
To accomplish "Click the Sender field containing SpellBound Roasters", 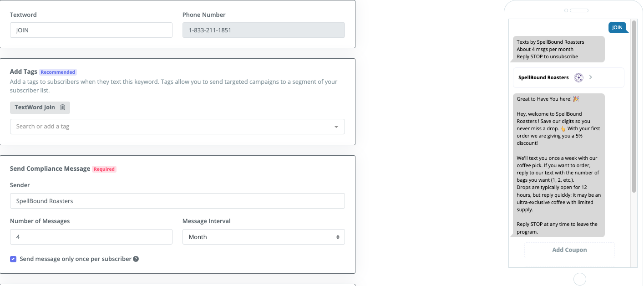I will point(177,201).
